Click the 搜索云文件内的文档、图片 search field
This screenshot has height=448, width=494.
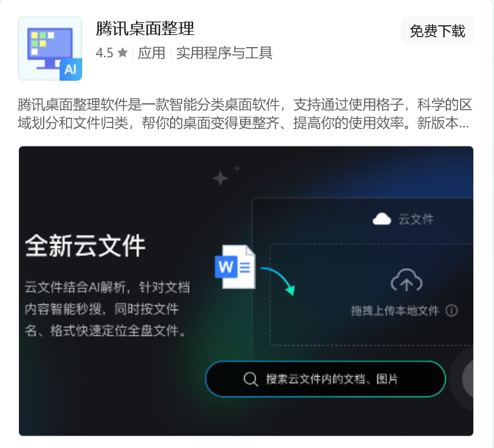[x=326, y=379]
